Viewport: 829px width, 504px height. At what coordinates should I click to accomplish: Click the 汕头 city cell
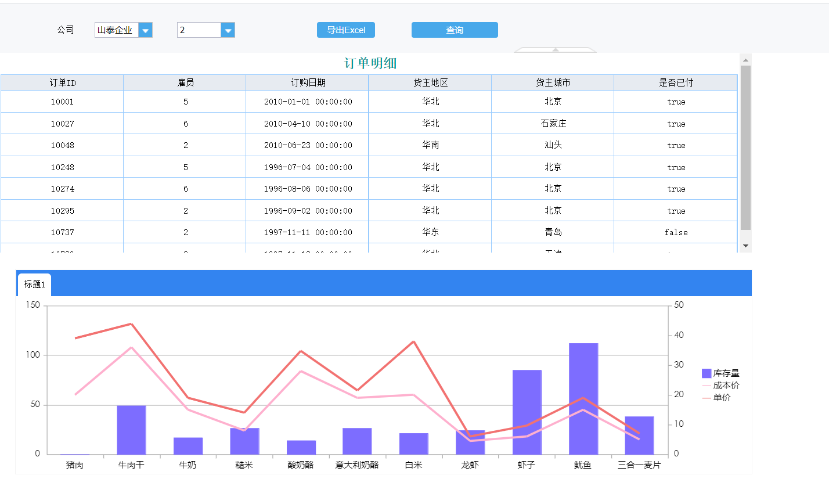point(553,145)
